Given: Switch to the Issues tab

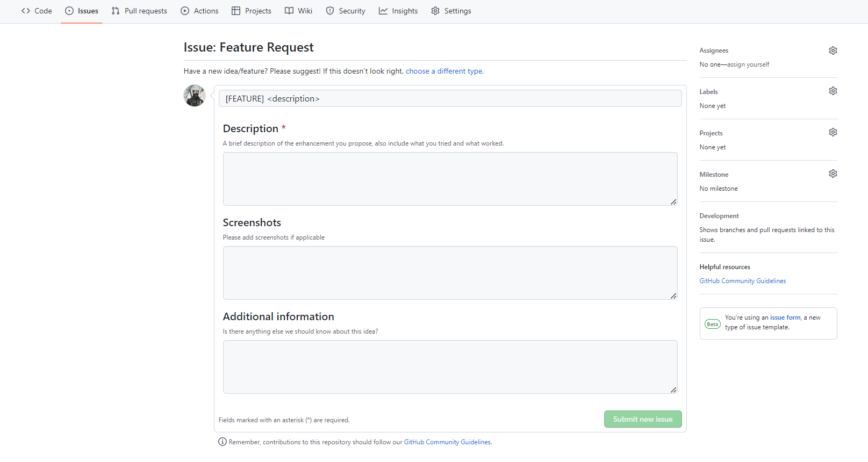Looking at the screenshot, I should (82, 11).
